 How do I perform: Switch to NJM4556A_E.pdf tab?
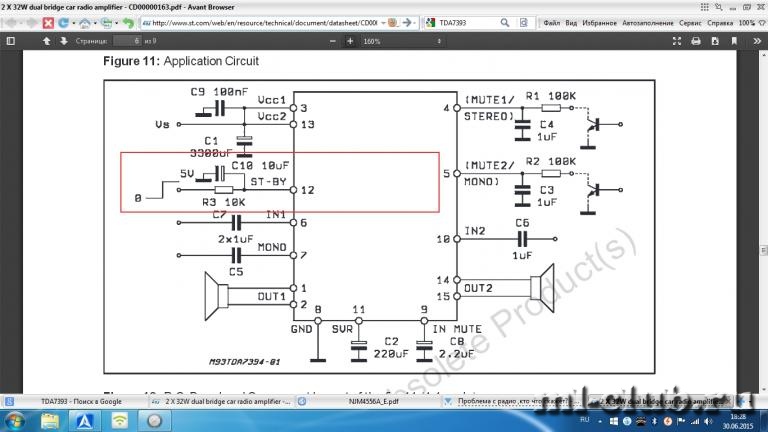click(368, 401)
